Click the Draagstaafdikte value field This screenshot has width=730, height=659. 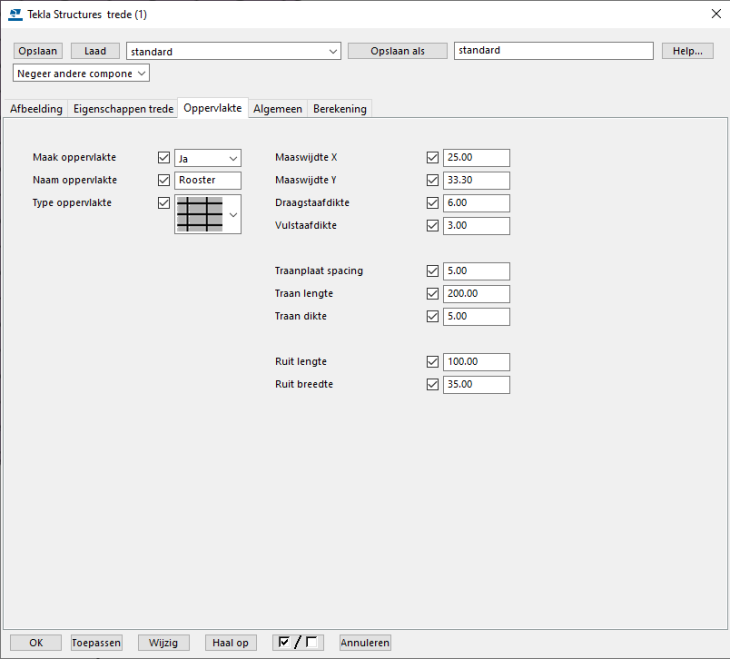(476, 203)
